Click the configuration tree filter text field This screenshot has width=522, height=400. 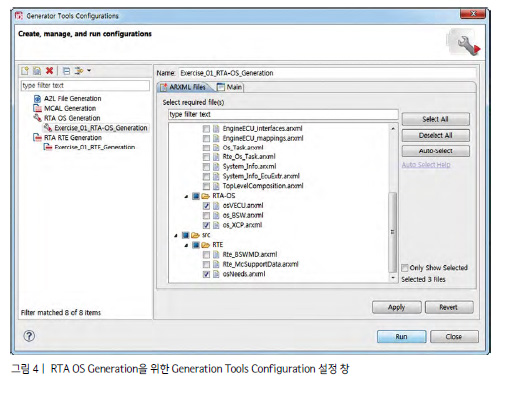(x=85, y=85)
